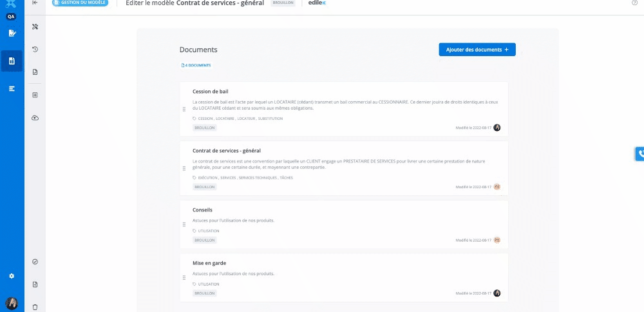Screen dimensions: 644x312
Task: Open the tools icon in the secondary sidebar
Action: [35, 26]
